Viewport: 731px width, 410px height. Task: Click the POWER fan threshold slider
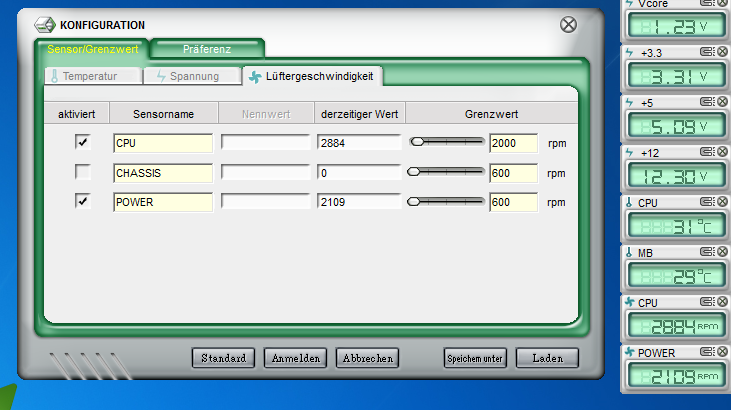446,202
